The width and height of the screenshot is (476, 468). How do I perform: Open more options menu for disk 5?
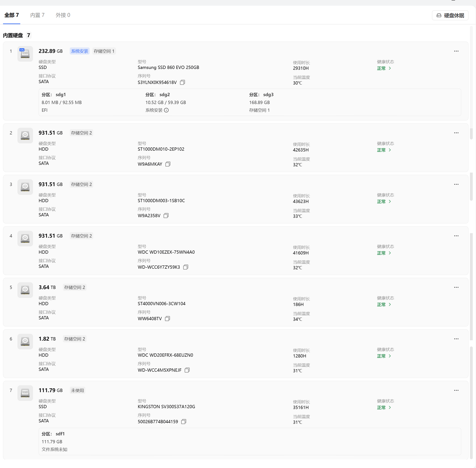[x=456, y=287]
